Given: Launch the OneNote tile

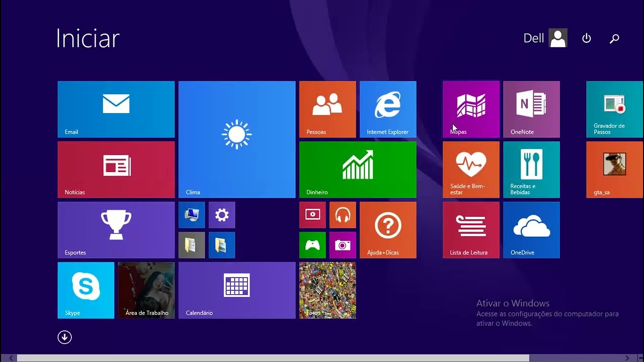Looking at the screenshot, I should click(531, 109).
